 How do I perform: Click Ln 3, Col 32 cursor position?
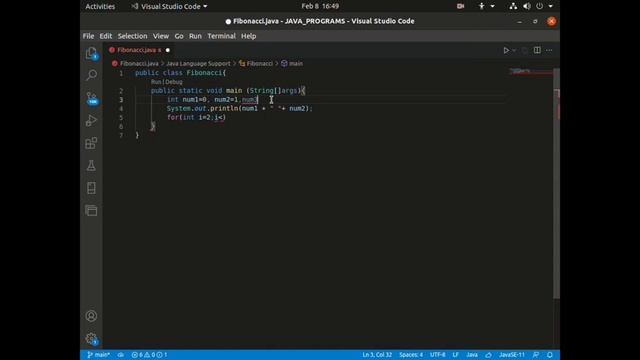click(x=377, y=355)
